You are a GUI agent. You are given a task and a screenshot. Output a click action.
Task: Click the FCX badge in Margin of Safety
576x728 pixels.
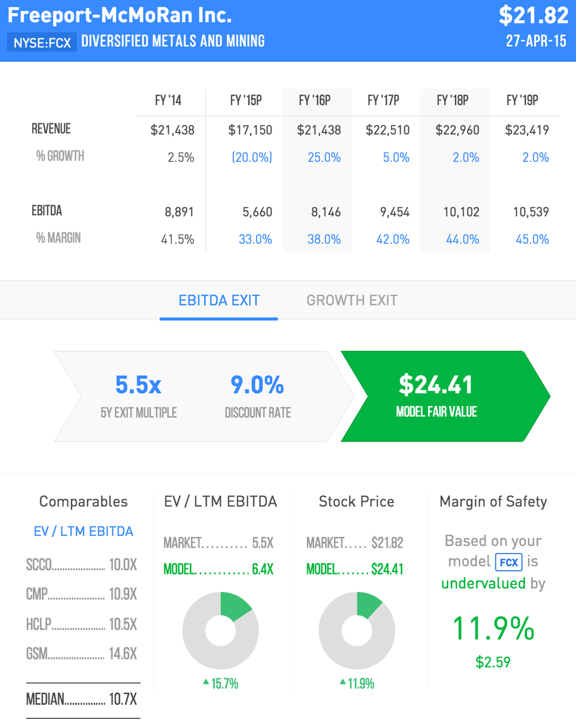click(x=509, y=562)
